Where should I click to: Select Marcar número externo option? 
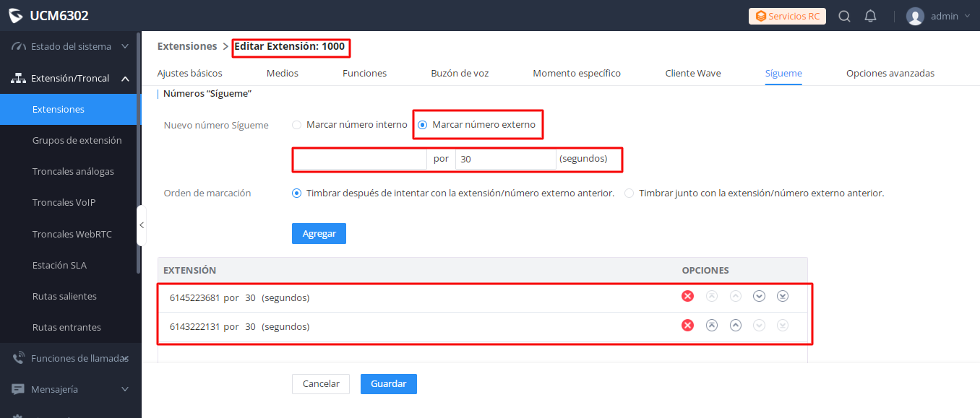[x=477, y=124]
